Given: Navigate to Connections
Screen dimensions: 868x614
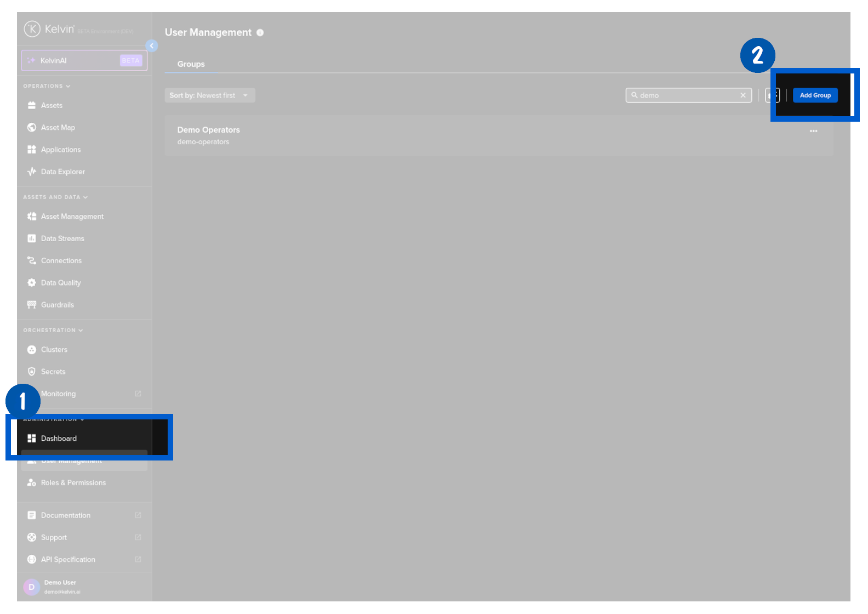Looking at the screenshot, I should pos(61,260).
